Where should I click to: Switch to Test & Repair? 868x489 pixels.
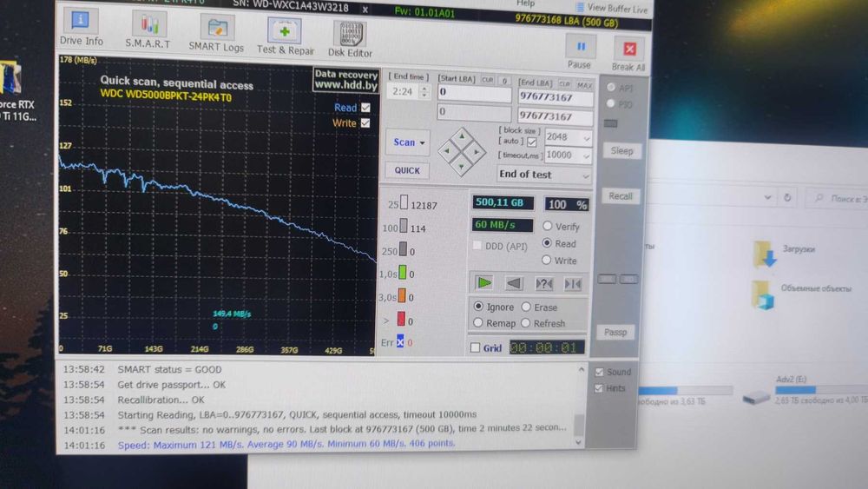(285, 36)
